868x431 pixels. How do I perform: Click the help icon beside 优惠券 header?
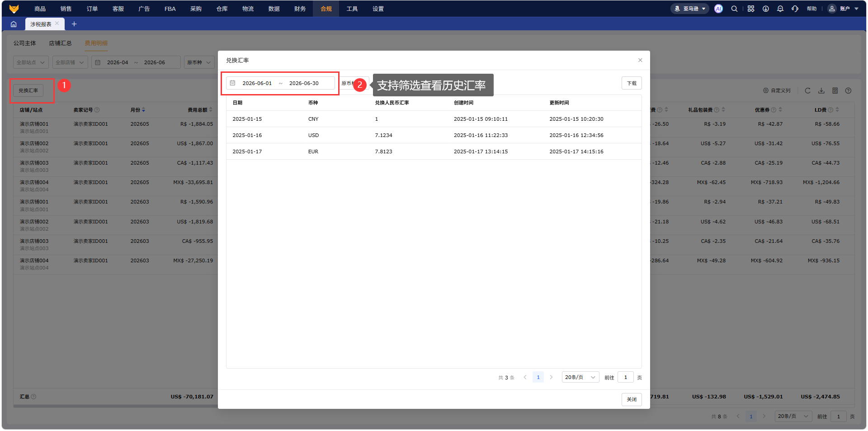tap(774, 110)
